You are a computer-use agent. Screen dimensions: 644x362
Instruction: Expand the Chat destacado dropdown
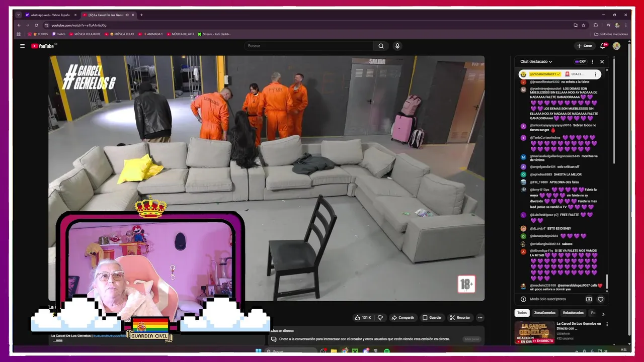point(536,61)
